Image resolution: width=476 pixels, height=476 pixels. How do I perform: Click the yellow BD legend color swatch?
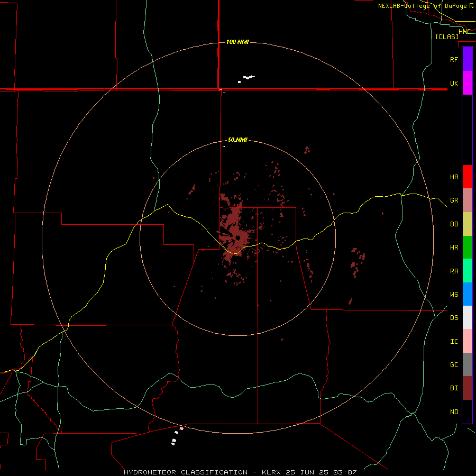467,224
